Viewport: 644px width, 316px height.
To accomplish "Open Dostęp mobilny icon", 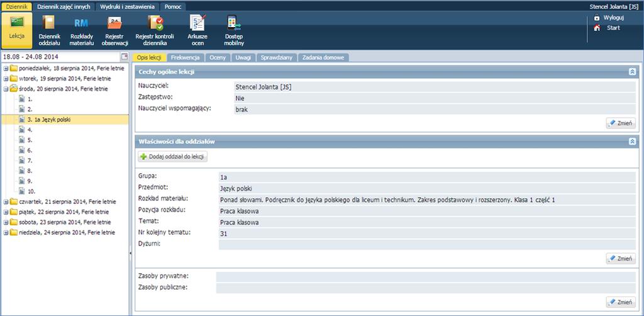I will [x=234, y=23].
